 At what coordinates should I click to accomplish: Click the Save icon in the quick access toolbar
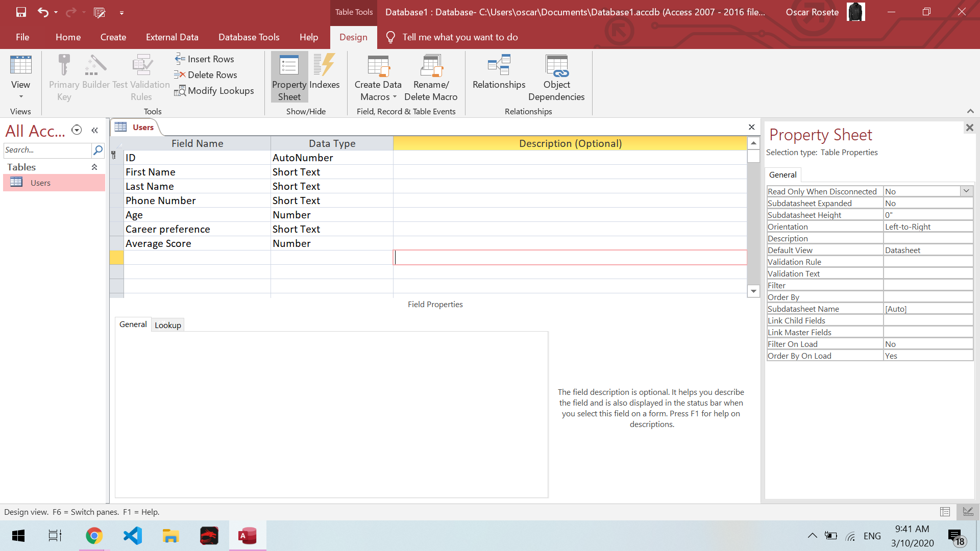21,12
